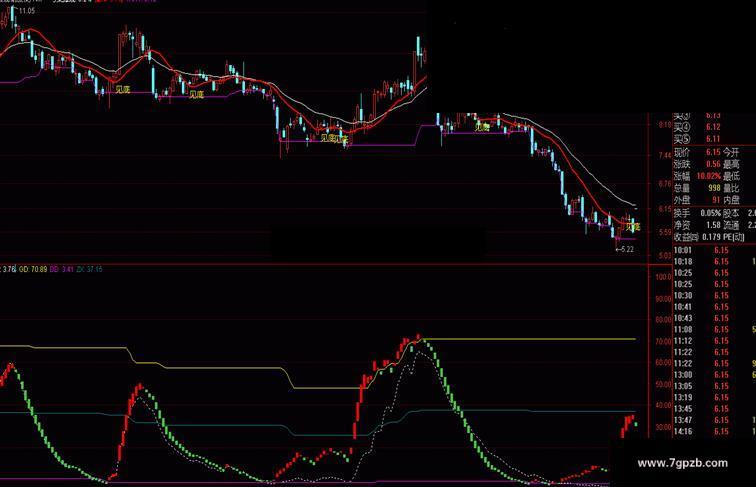Click the 总量 total volume value 998
This screenshot has width=756, height=487.
click(714, 189)
